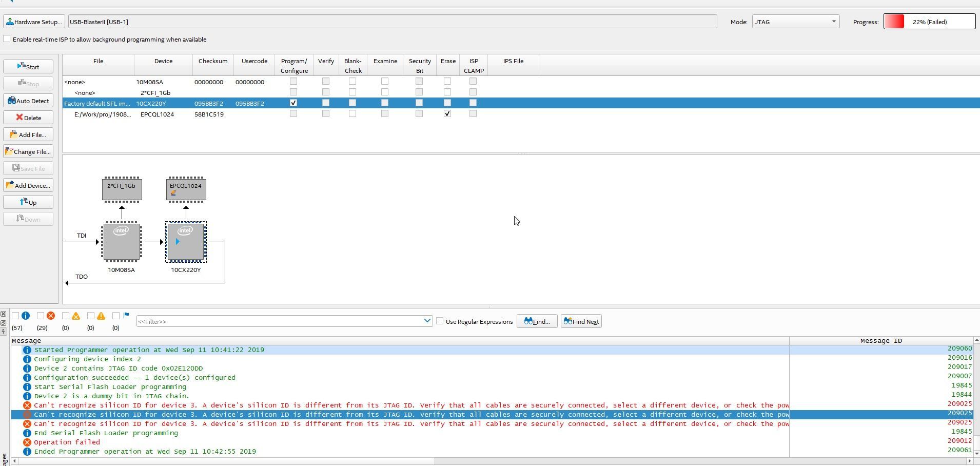Uncheck Erase for the EPCQL1024 row
This screenshot has width=980, height=466.
point(447,113)
